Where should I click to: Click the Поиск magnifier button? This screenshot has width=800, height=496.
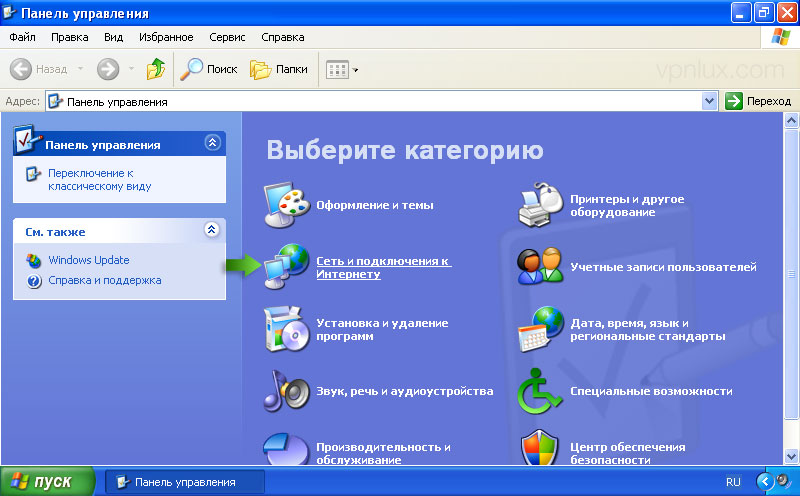[x=209, y=69]
